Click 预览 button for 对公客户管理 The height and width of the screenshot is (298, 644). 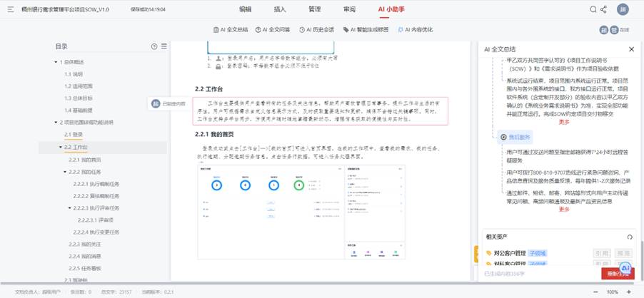(x=623, y=253)
